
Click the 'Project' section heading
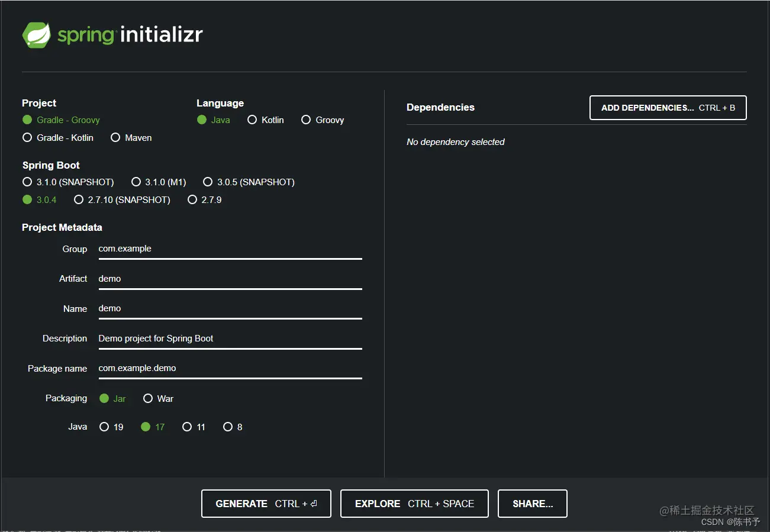(39, 103)
